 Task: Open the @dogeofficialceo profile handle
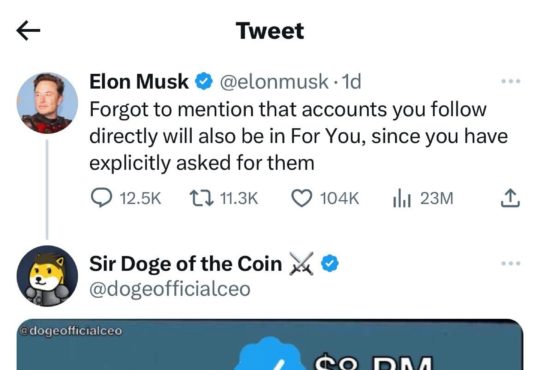click(x=170, y=289)
